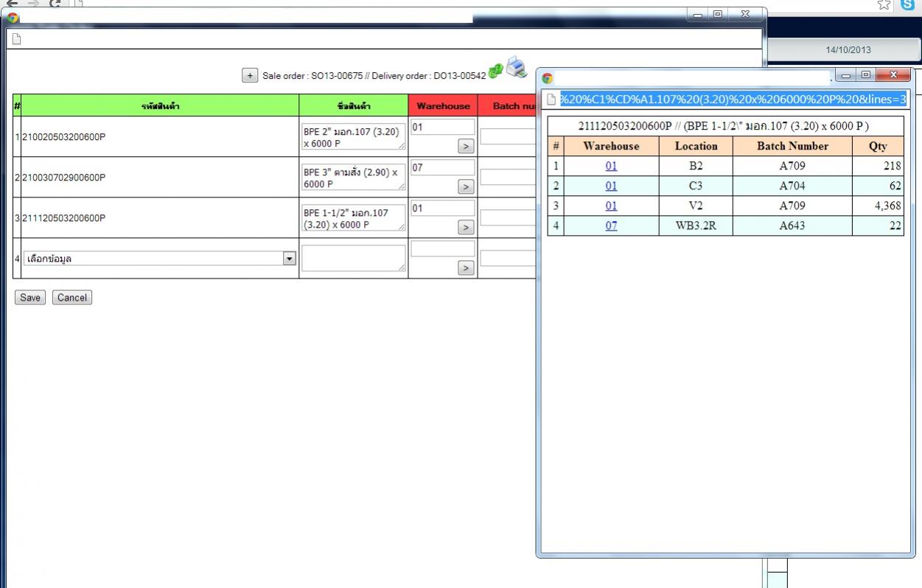Click the empty product name box in row 4
The width and height of the screenshot is (922, 588).
click(354, 259)
